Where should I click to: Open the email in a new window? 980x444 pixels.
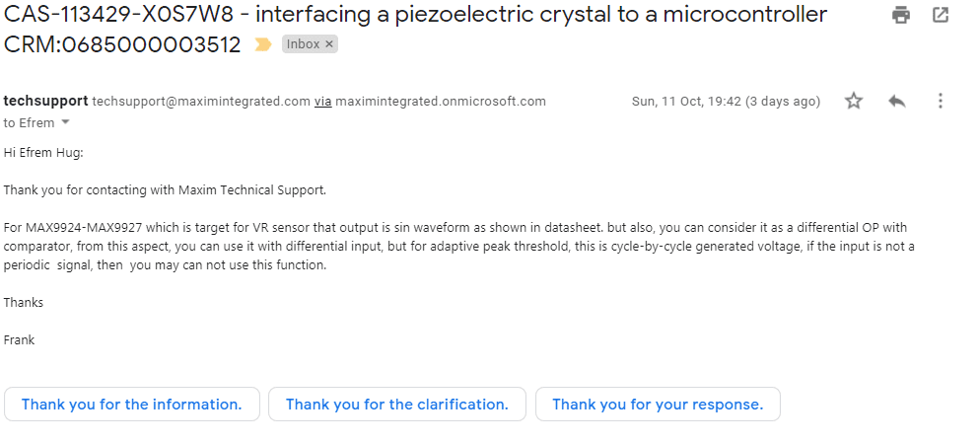[x=941, y=15]
